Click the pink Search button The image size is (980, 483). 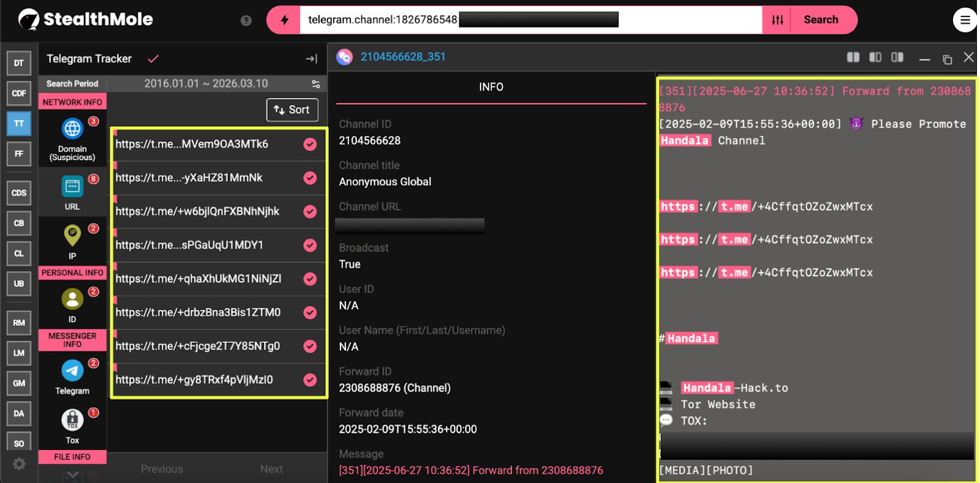click(x=821, y=20)
